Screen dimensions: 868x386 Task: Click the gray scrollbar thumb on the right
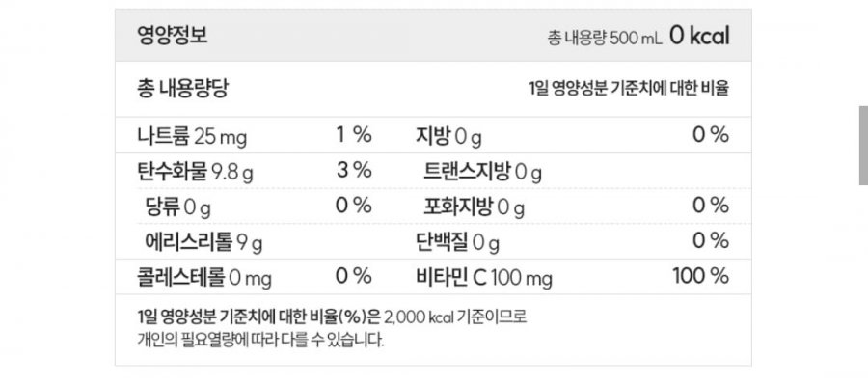pos(863,145)
